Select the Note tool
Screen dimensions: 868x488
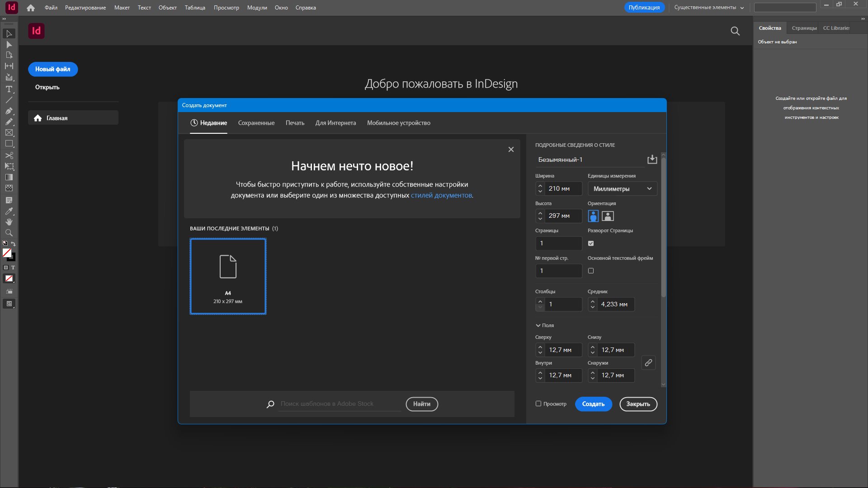(x=9, y=200)
